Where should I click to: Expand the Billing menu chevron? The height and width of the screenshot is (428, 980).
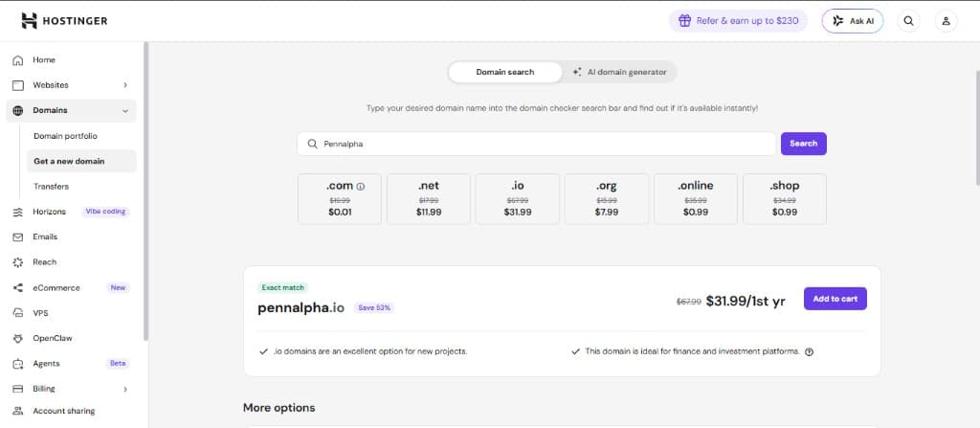pyautogui.click(x=125, y=389)
